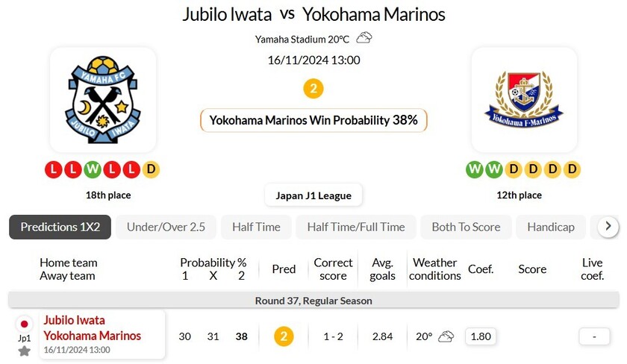Open the Half Time/Full Time tab

(356, 227)
